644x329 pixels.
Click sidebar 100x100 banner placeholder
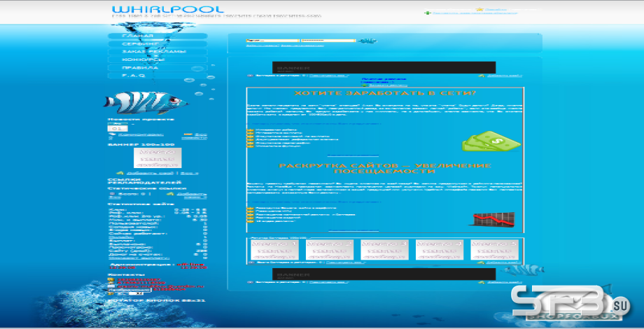point(157,157)
